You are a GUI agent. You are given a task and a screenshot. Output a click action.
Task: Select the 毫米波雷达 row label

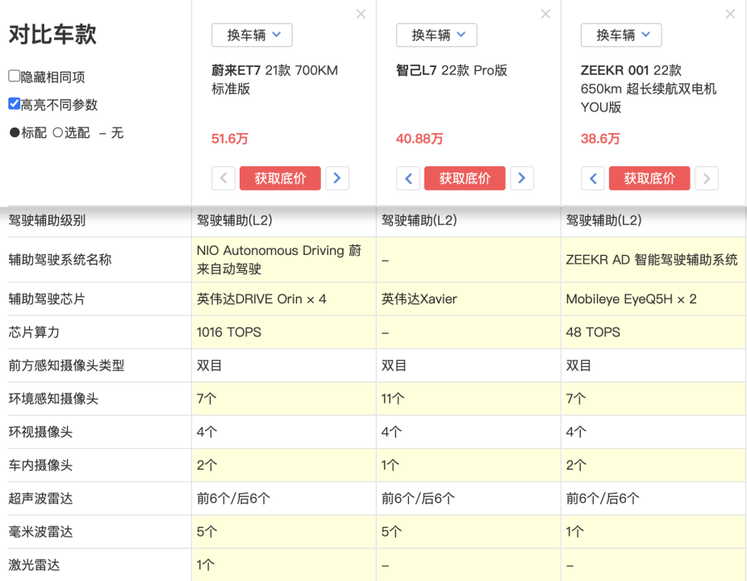point(40,532)
